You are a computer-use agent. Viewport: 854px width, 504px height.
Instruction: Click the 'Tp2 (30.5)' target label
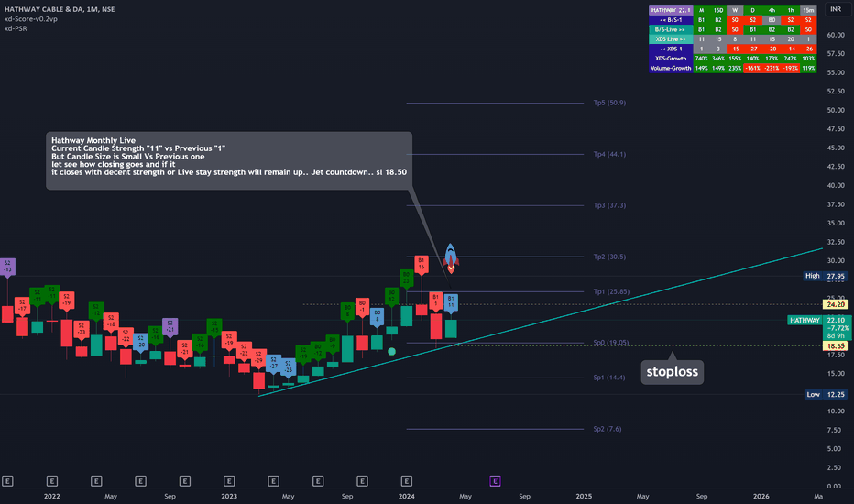609,257
